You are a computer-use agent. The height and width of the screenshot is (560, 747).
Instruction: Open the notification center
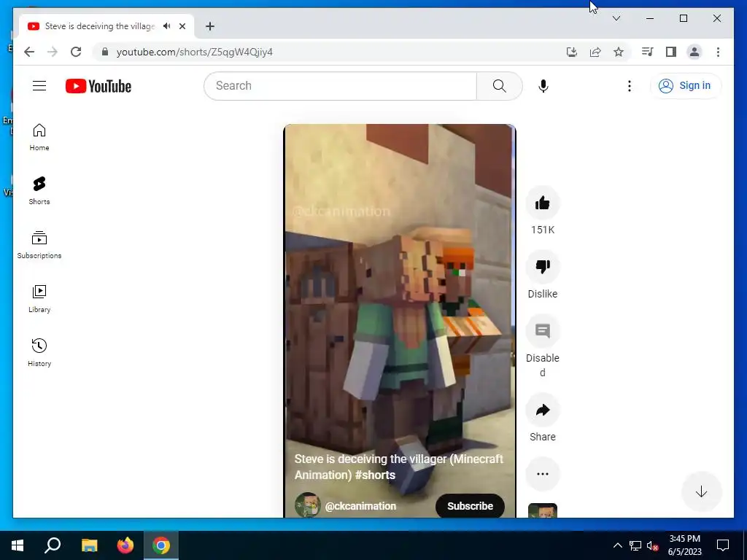click(x=723, y=545)
